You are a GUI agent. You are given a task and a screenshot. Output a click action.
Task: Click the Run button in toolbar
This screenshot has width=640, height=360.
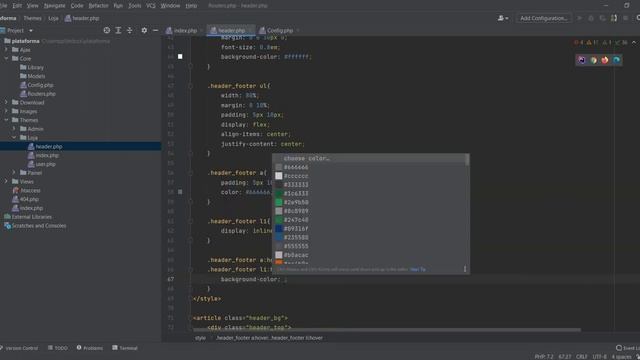point(579,18)
